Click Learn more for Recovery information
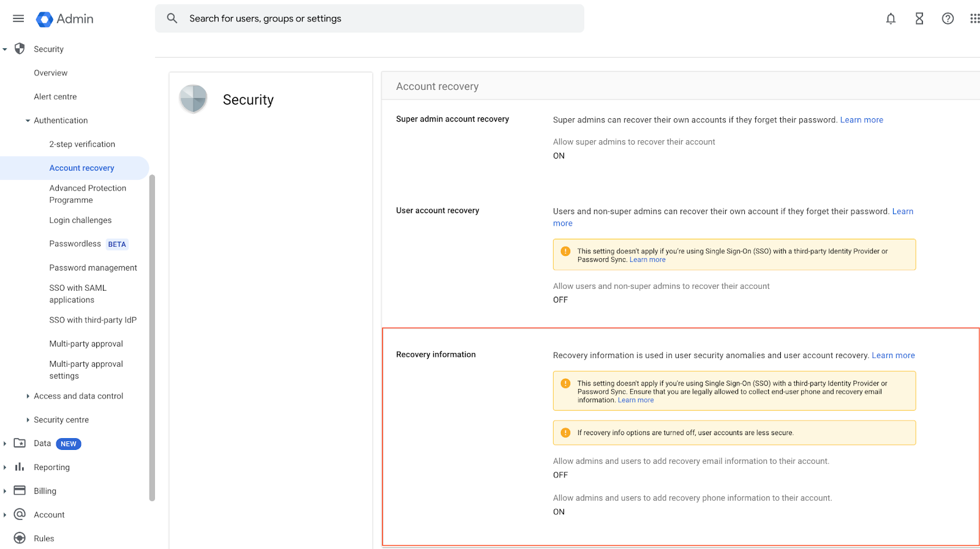Image resolution: width=980 pixels, height=549 pixels. coord(893,355)
